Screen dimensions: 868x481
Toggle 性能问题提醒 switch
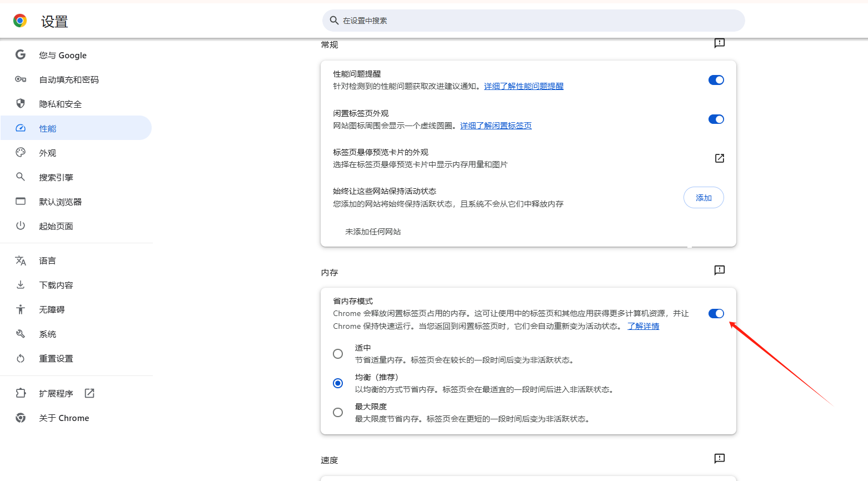tap(716, 80)
